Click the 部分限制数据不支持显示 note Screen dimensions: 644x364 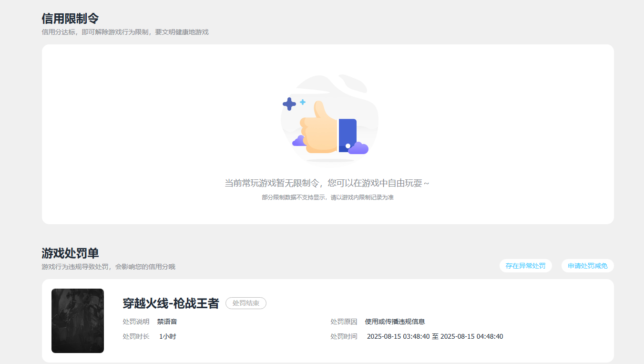click(327, 197)
